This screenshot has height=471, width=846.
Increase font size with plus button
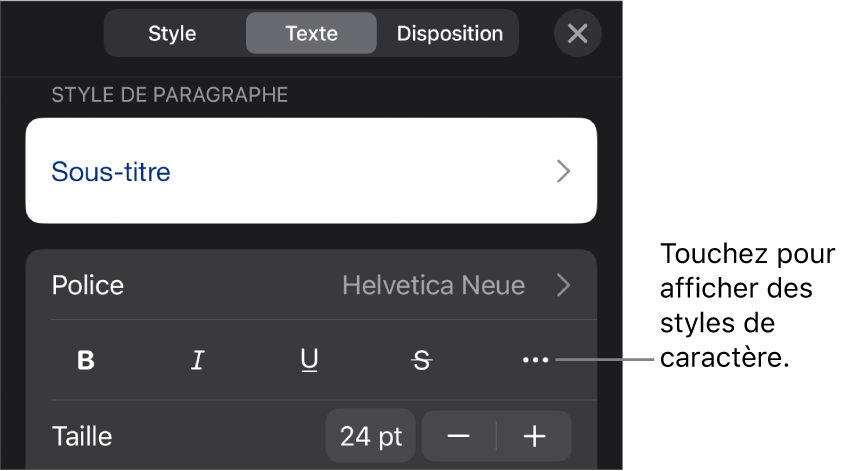tap(535, 436)
